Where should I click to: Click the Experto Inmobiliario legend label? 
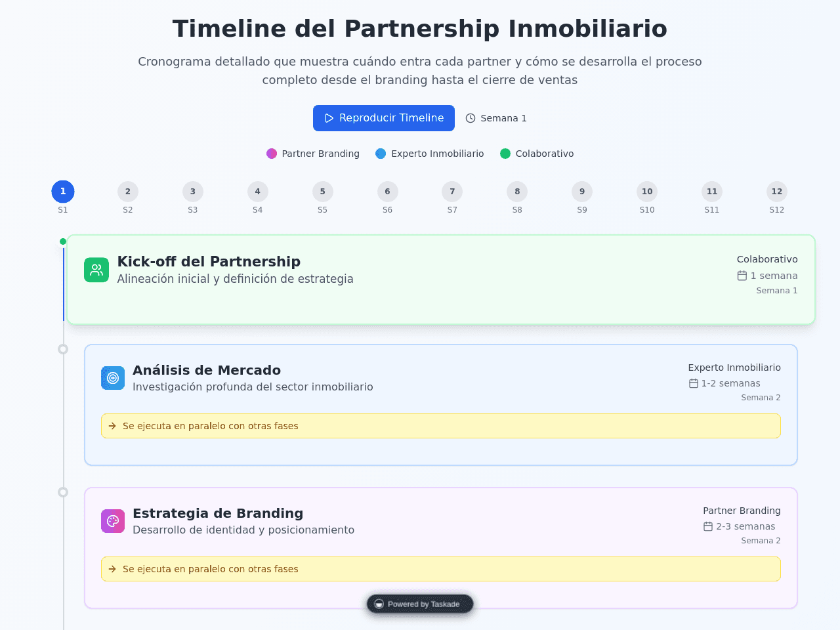point(438,154)
